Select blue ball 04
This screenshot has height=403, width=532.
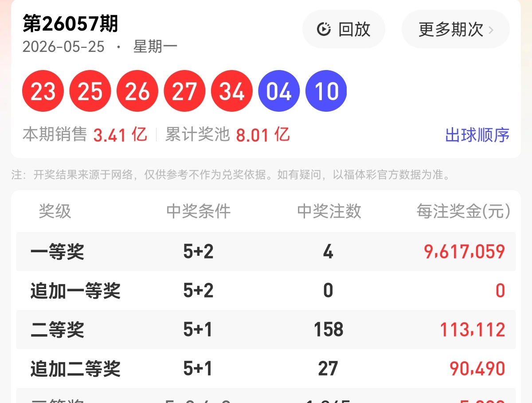coord(279,91)
